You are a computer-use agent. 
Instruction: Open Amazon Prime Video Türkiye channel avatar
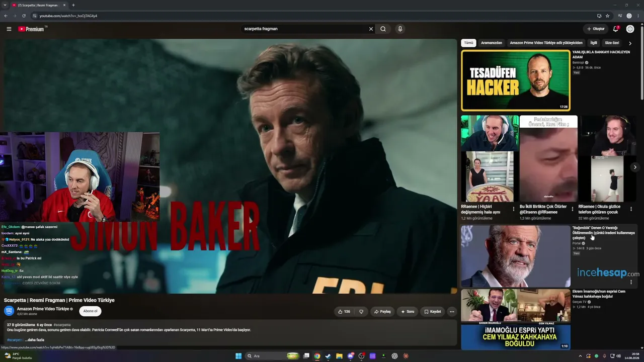tap(9, 311)
